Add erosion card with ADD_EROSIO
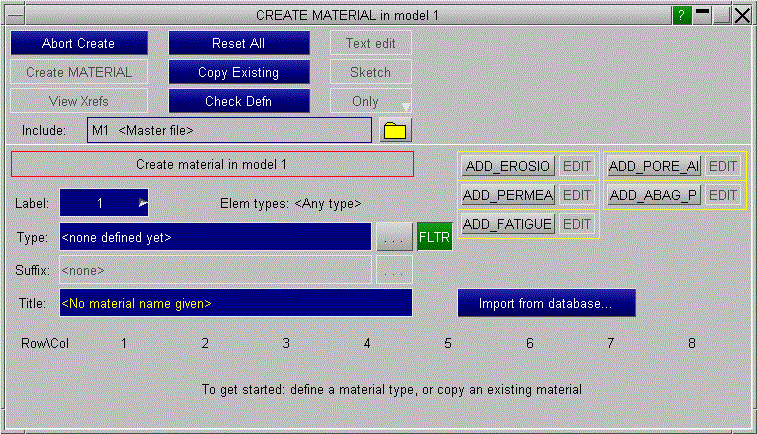 point(507,167)
